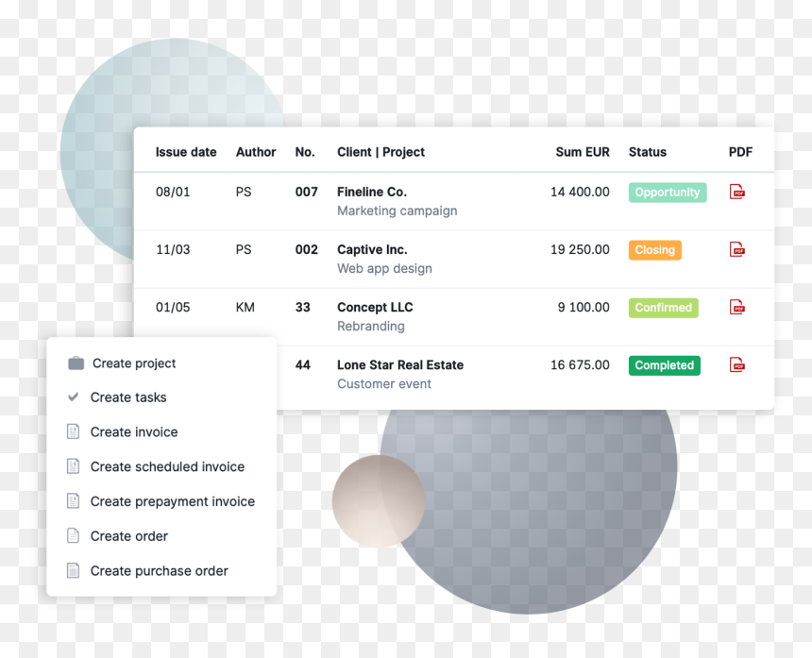The image size is (812, 658).
Task: Open PDF for Concept LLC row
Action: tap(736, 308)
